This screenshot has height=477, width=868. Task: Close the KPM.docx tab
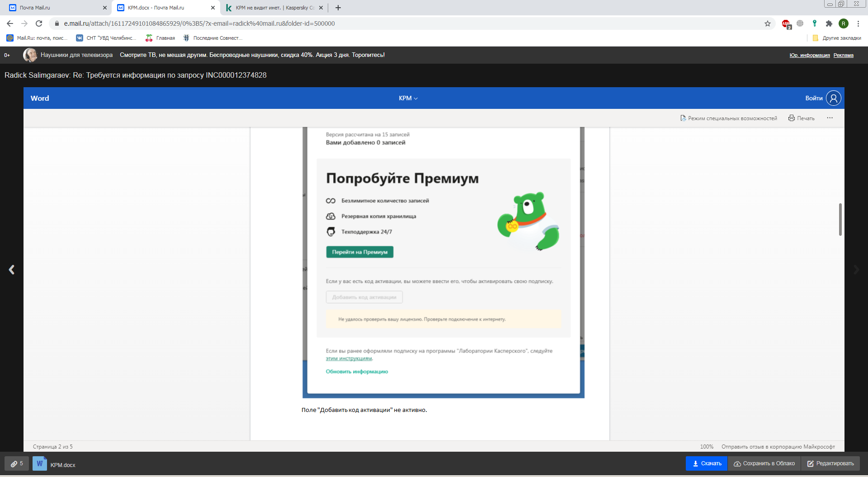(x=213, y=8)
